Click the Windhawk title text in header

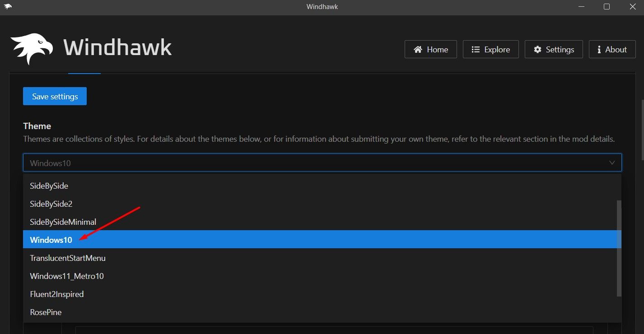point(117,48)
